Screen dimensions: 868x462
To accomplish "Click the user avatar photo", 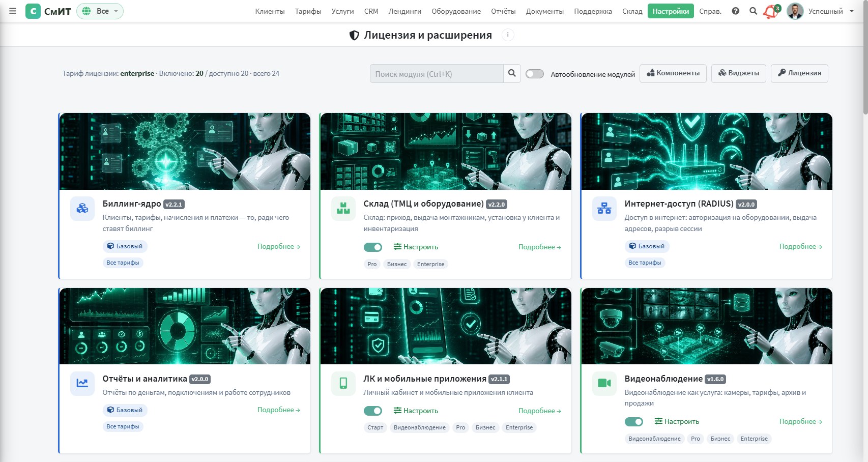I will pyautogui.click(x=795, y=11).
